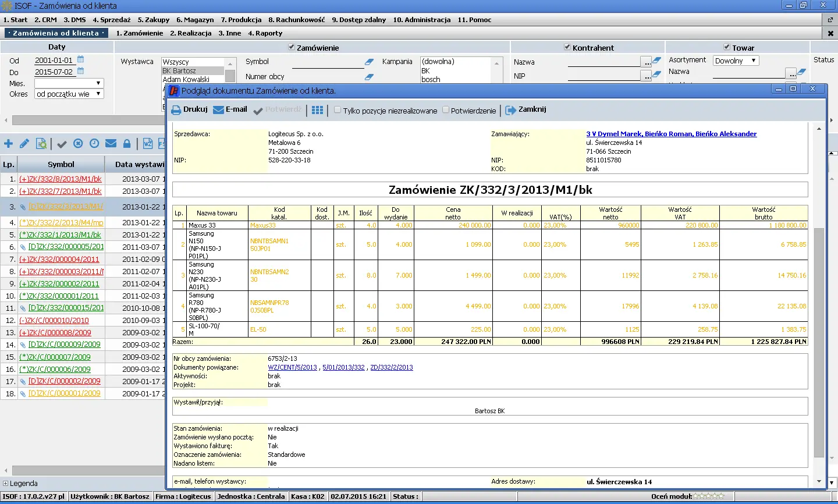Open the Asortyment Dowolny dropdown
Screen dimensions: 838x504
tap(754, 61)
